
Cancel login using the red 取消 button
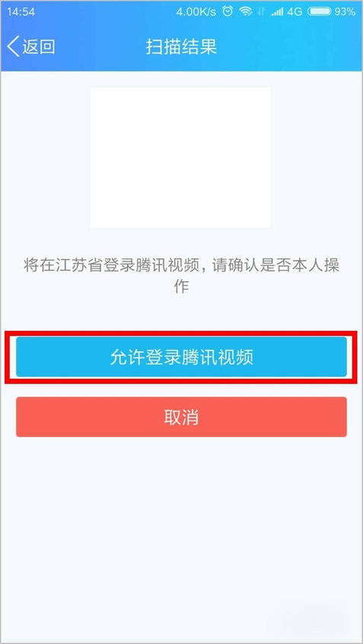tap(181, 417)
